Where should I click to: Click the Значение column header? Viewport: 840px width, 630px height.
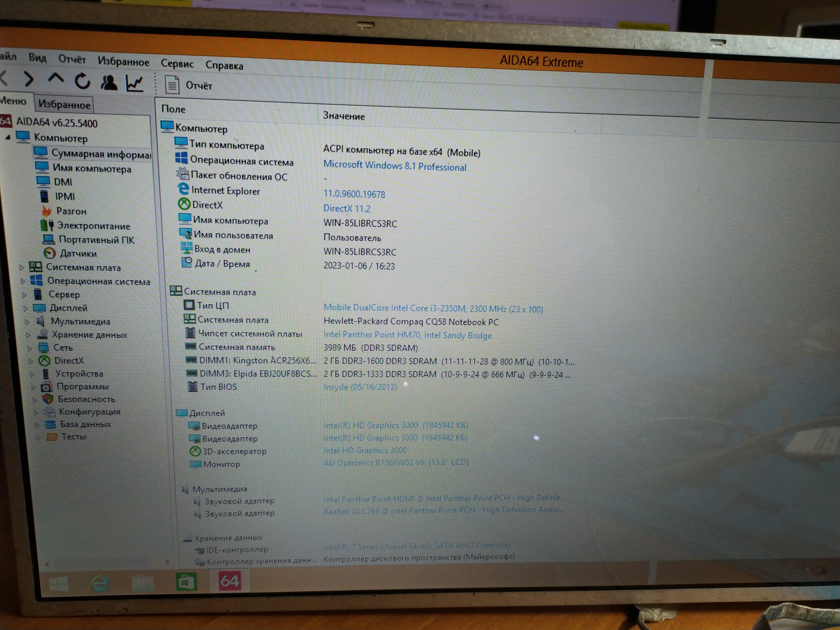(344, 116)
